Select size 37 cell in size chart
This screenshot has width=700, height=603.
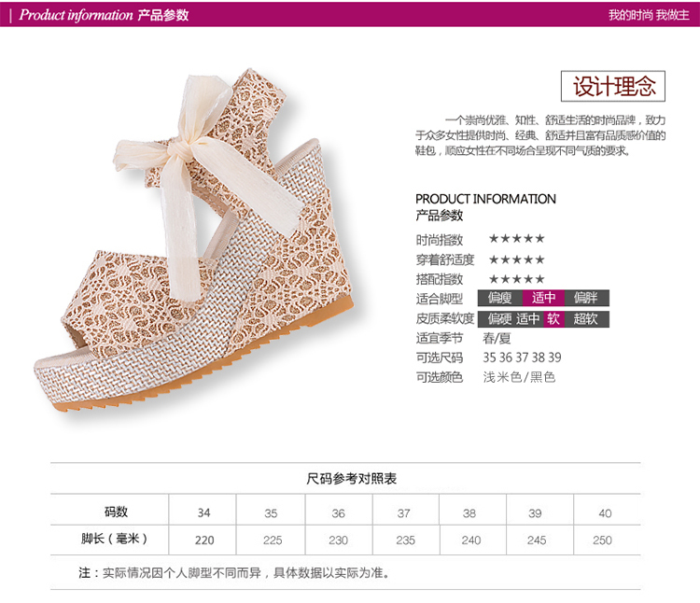click(x=404, y=513)
